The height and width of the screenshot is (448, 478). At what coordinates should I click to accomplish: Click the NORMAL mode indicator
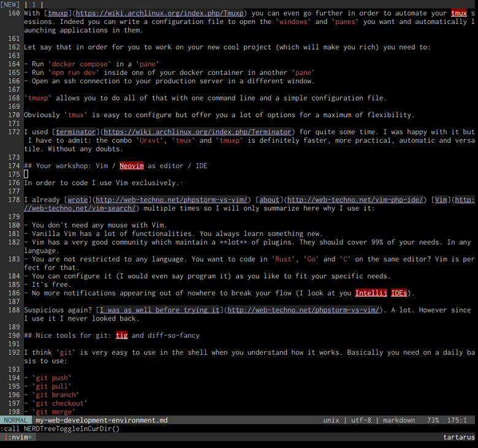[15, 420]
